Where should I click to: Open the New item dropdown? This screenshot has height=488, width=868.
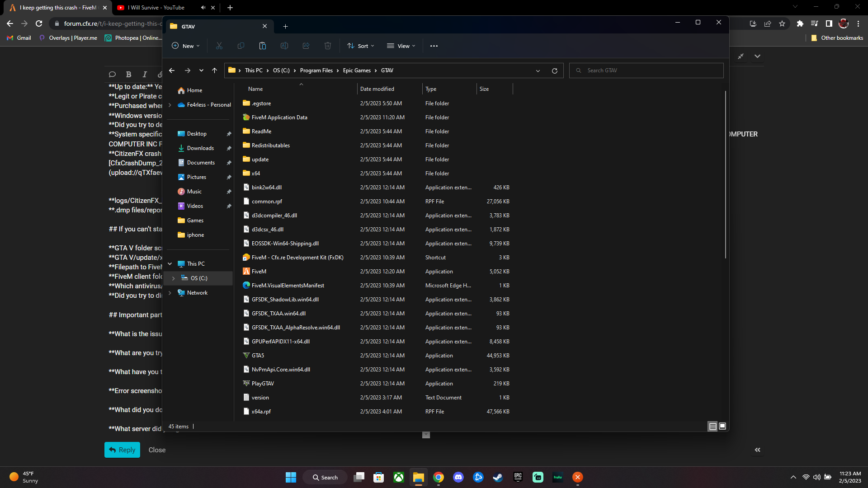186,46
